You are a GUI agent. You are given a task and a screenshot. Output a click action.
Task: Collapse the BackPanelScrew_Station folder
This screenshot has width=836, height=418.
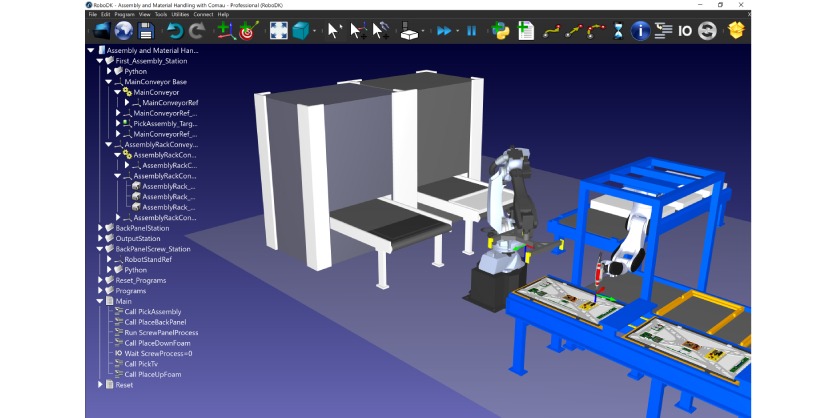coord(100,249)
